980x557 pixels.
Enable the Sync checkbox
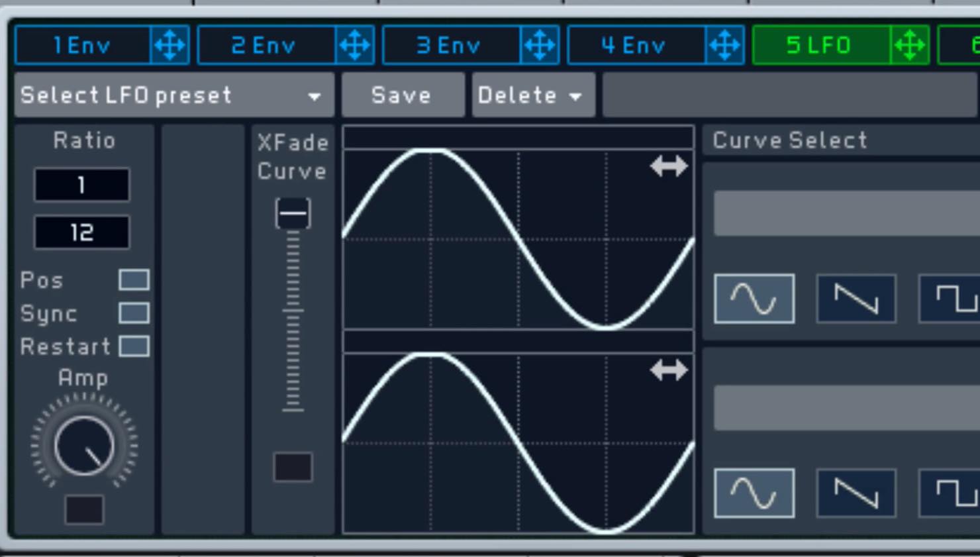(134, 313)
